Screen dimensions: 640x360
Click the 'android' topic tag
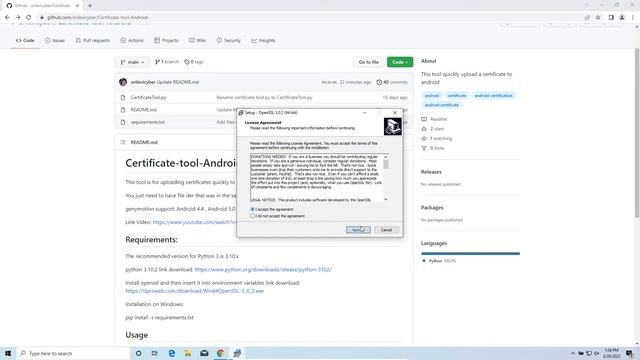point(431,96)
